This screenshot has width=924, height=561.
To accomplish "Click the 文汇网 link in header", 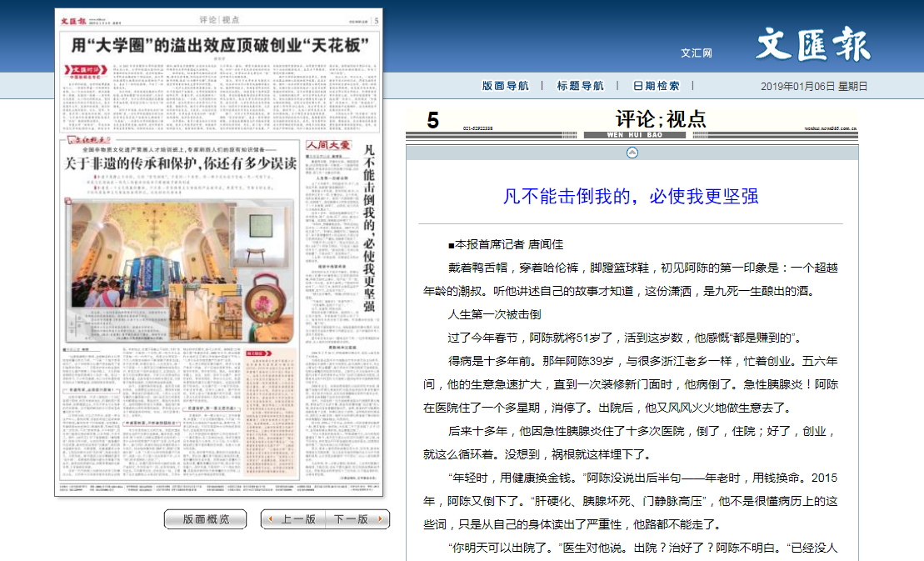I will 696,53.
